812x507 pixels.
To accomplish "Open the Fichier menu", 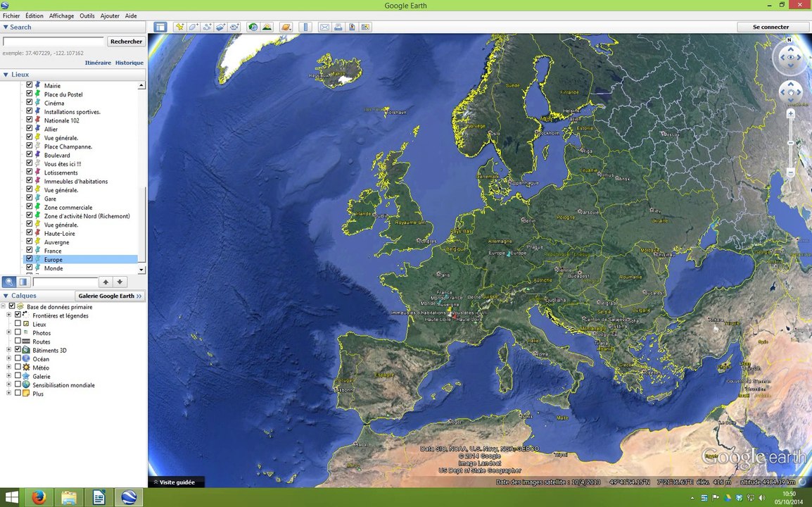I will 11,15.
